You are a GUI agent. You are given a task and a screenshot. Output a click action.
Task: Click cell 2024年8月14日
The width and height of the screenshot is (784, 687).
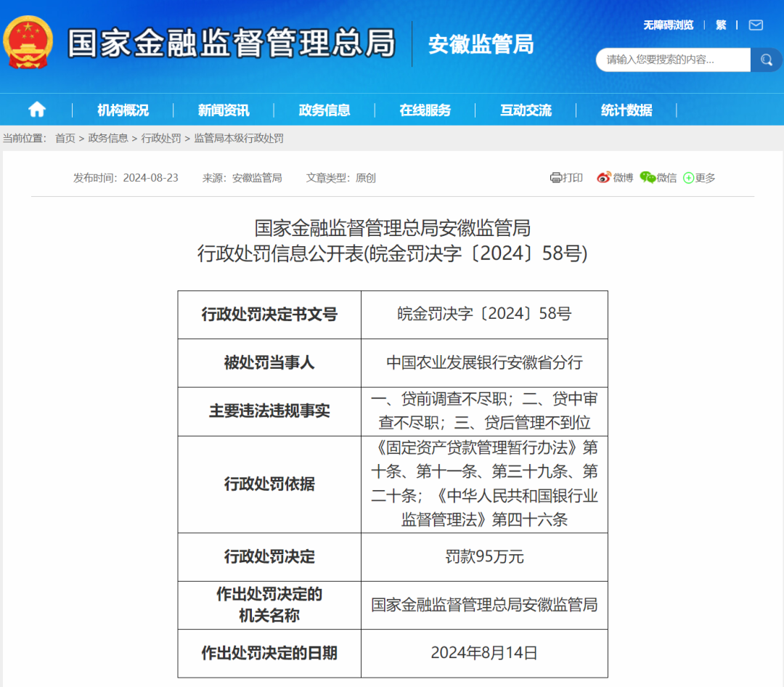click(484, 653)
